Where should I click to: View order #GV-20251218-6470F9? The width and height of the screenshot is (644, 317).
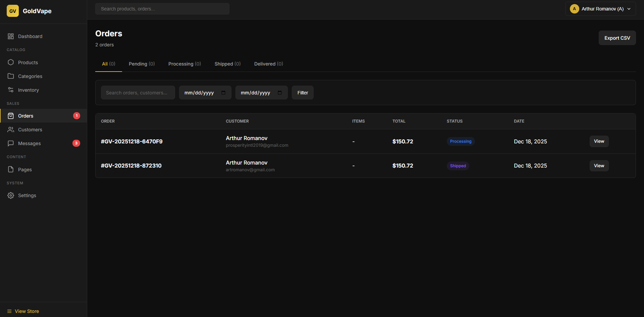coord(599,141)
